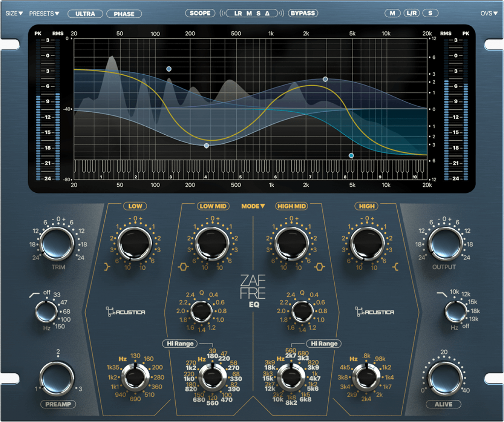This screenshot has height=422, width=504.
Task: Open the OVS oversampling dropdown
Action: click(489, 13)
